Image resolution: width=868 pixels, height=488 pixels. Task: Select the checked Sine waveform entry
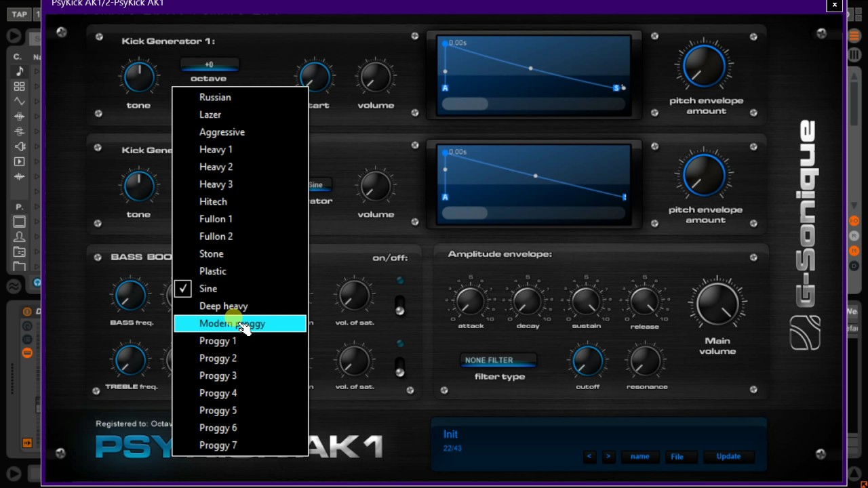(240, 289)
